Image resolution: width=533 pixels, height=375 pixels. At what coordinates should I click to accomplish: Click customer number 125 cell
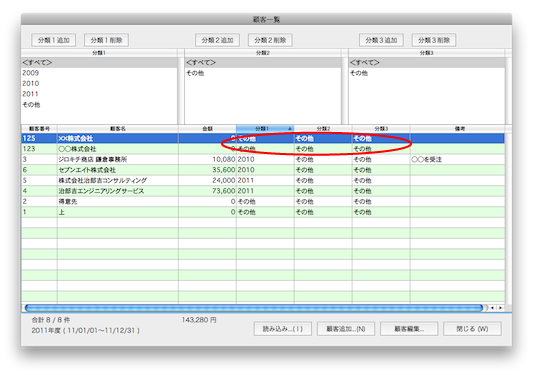click(x=39, y=138)
